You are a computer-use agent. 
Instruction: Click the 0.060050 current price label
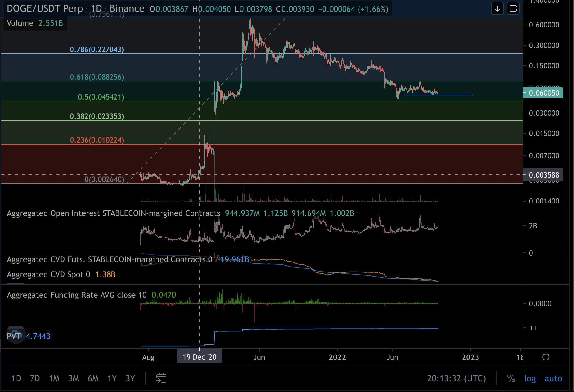(543, 93)
